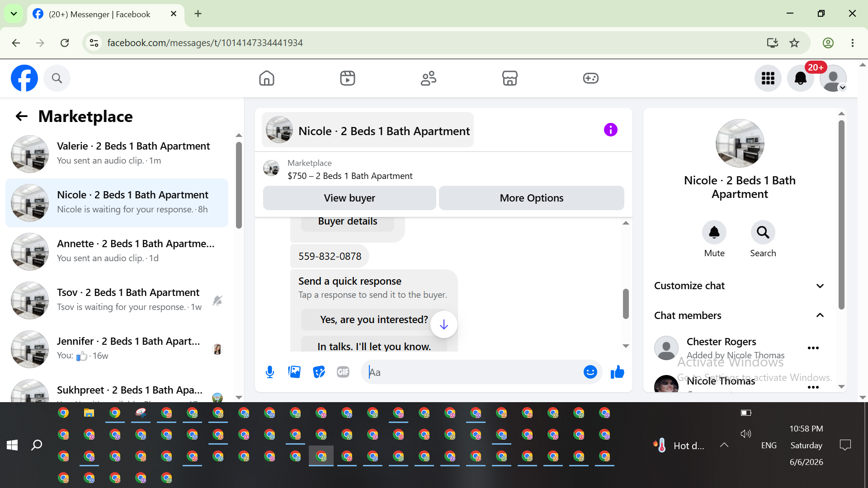Open the Facebook menu grid icon
This screenshot has width=868, height=488.
(768, 78)
